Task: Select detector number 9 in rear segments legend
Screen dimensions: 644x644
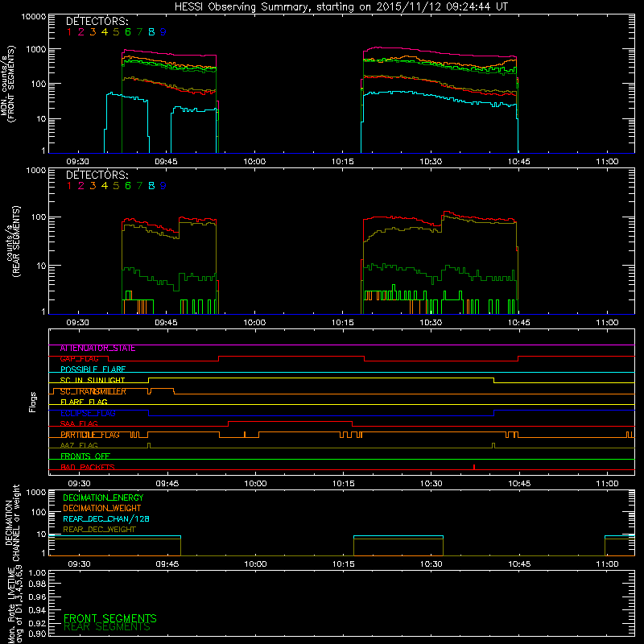Action: point(163,186)
